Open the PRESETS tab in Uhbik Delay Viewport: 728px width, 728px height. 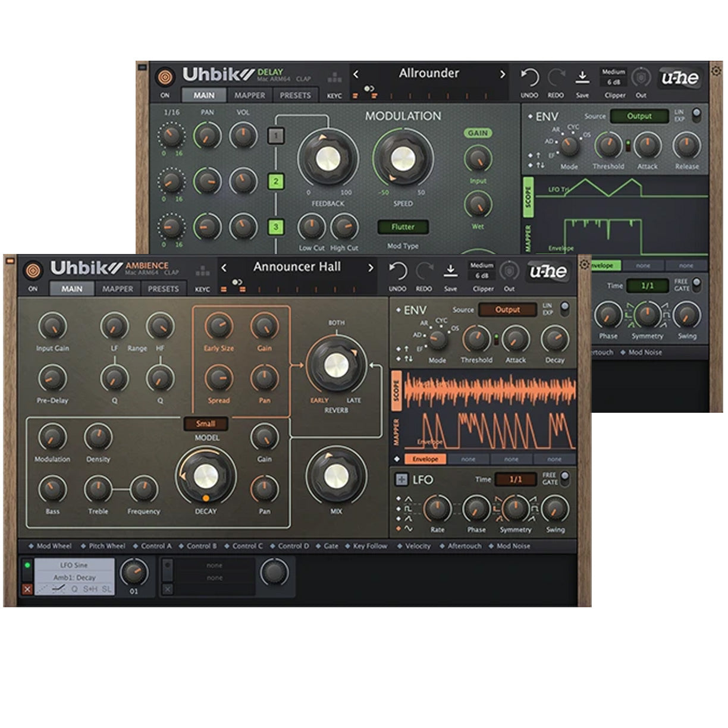click(x=295, y=95)
